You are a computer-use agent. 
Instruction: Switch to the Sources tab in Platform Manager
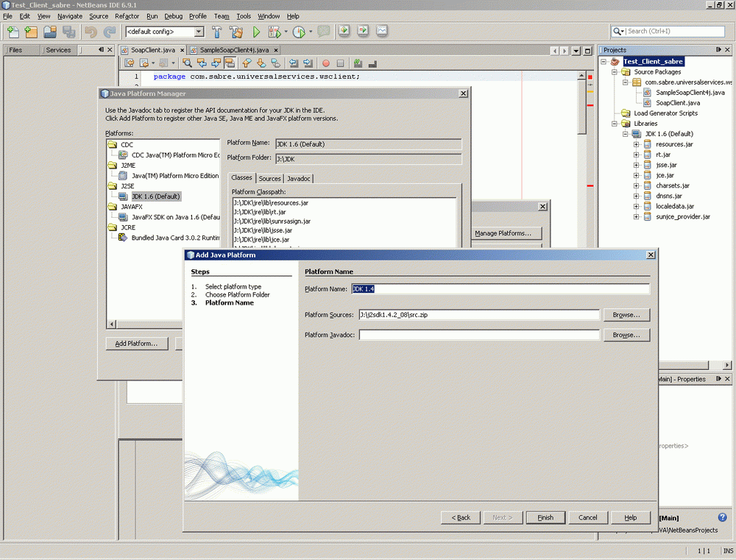click(x=269, y=178)
